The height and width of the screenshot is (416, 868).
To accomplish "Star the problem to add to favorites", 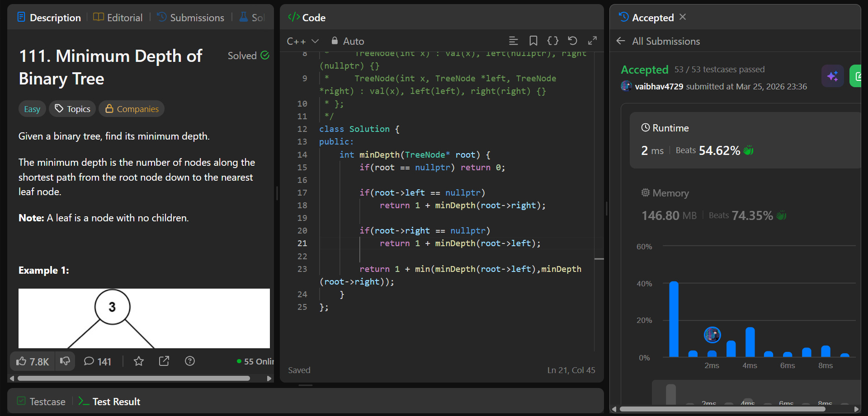I will (x=139, y=361).
